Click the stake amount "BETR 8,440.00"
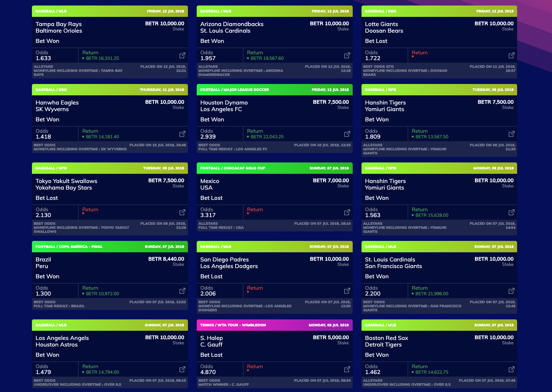The height and width of the screenshot is (392, 552). pos(166,259)
